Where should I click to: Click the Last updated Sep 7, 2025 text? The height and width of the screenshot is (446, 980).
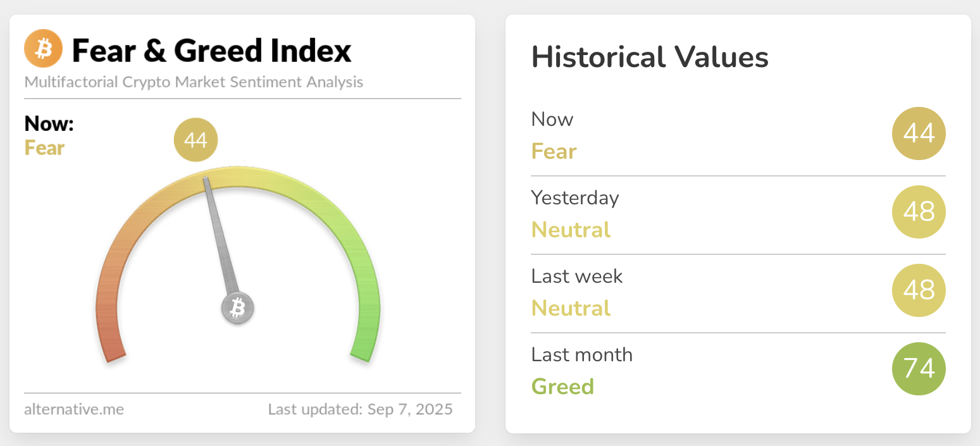pyautogui.click(x=360, y=409)
